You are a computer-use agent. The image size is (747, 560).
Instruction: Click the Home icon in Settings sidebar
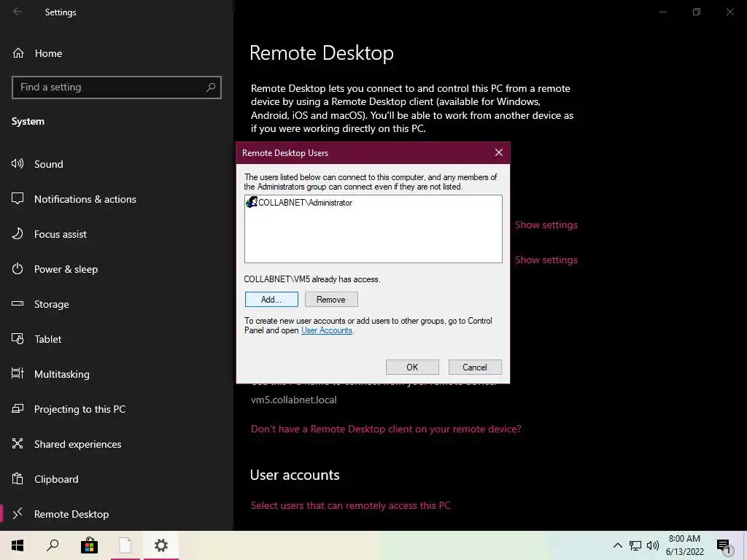18,52
